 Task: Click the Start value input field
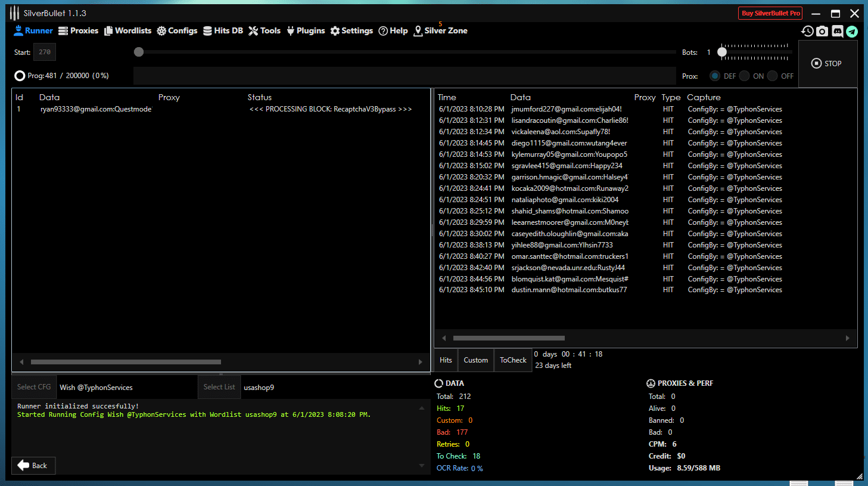[45, 52]
